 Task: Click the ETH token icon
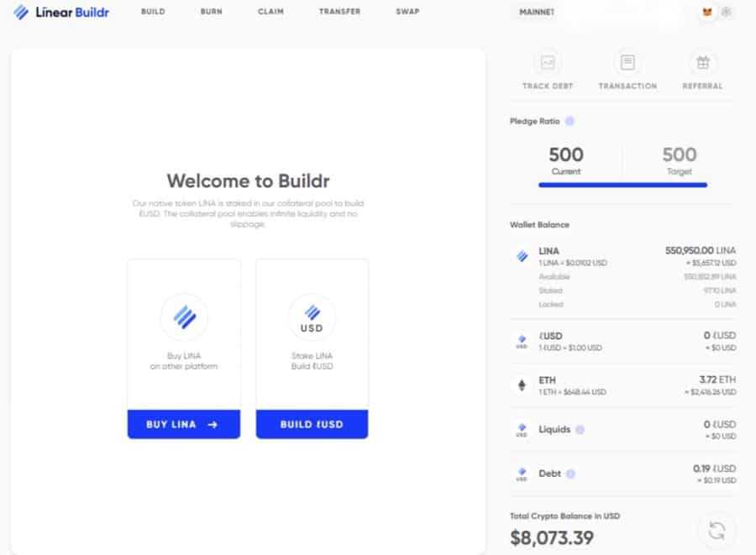(522, 385)
